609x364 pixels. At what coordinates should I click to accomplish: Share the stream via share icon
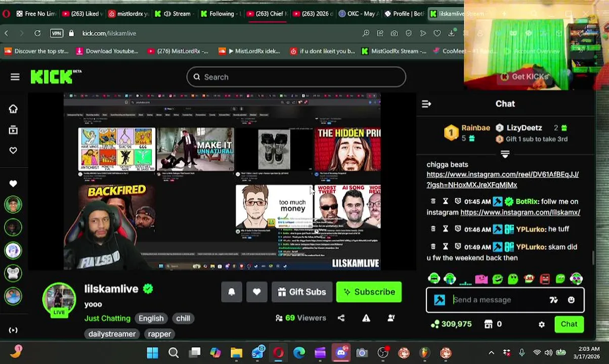(341, 318)
